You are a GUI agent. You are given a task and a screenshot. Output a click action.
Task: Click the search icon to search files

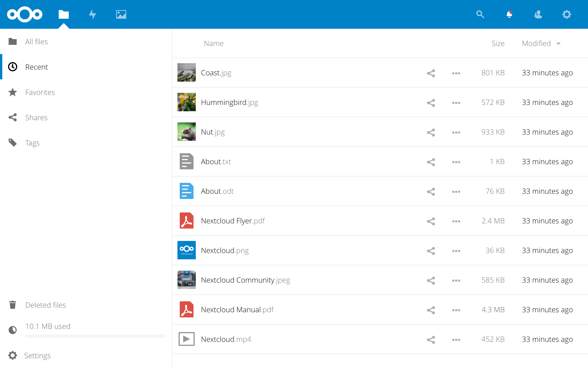pyautogui.click(x=480, y=14)
